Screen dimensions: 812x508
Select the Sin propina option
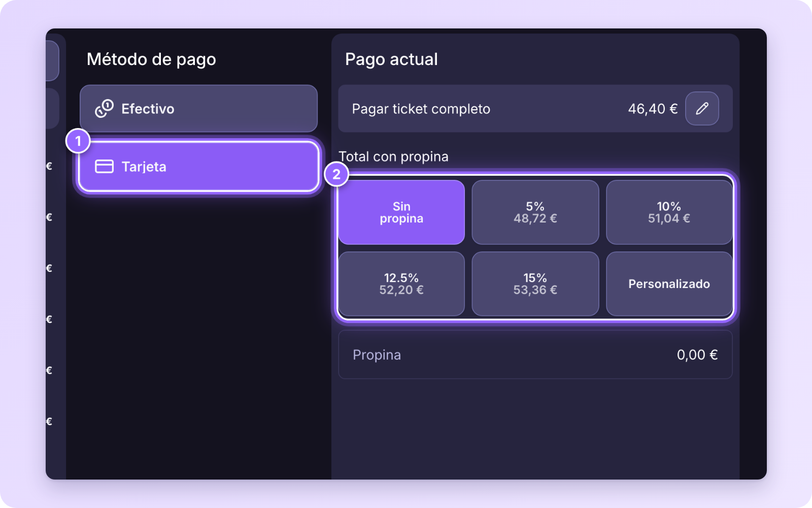point(401,212)
